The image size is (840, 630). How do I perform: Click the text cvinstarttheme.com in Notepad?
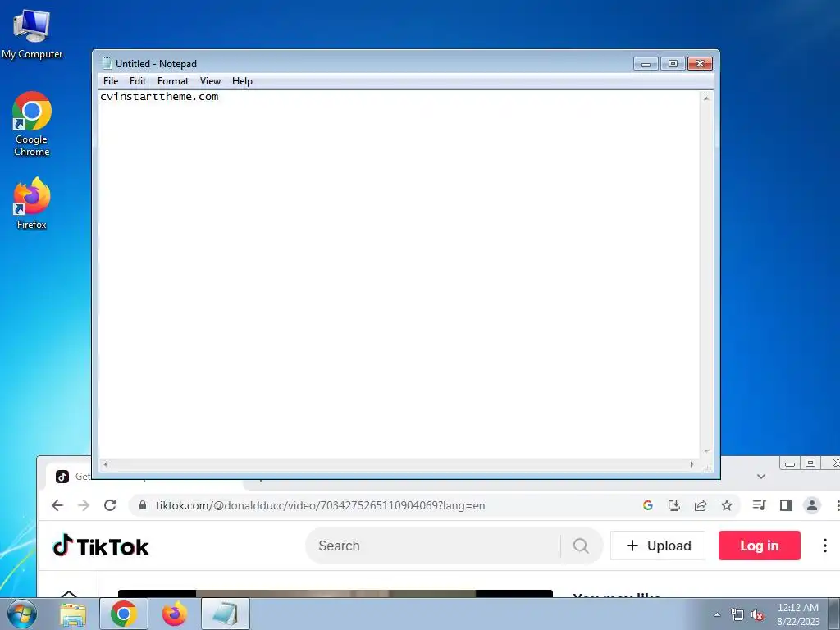(160, 97)
